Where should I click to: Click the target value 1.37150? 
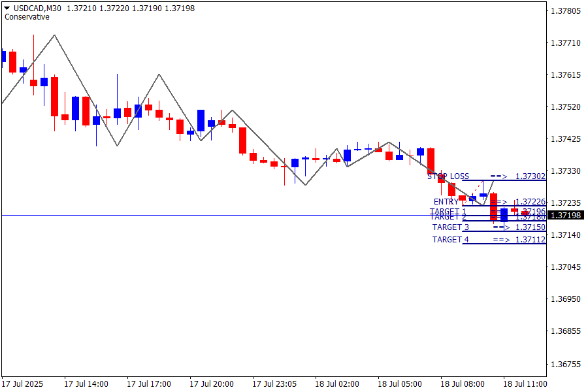tap(531, 227)
